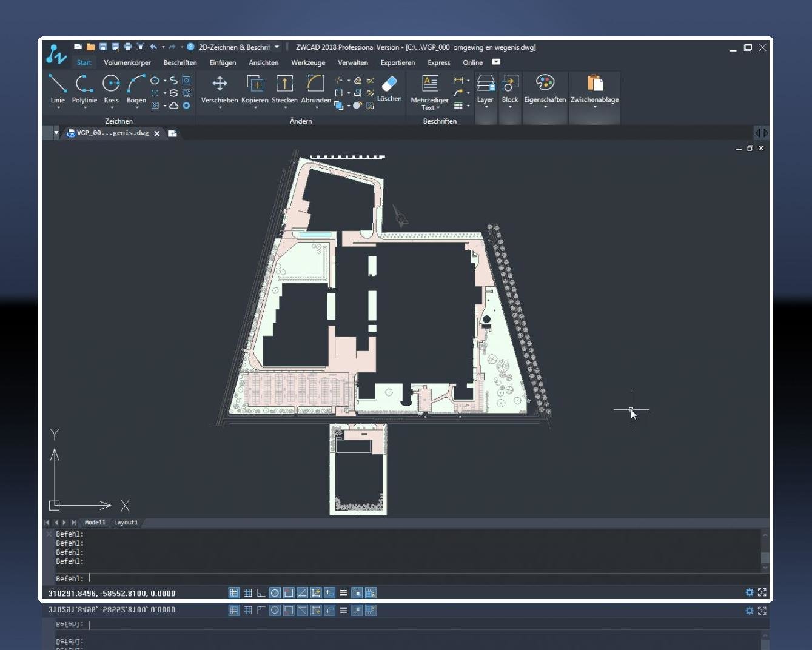This screenshot has height=650, width=812.
Task: Click the print icon in quick access toolbar
Action: (x=128, y=47)
